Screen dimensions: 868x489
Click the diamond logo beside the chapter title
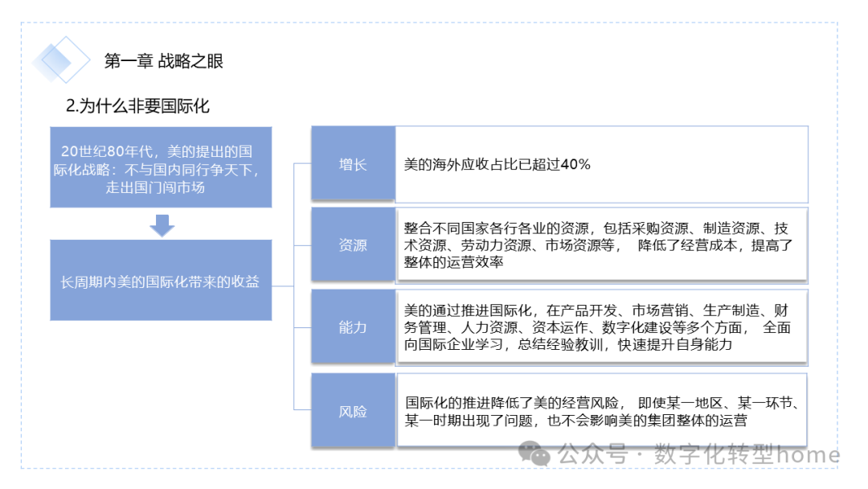[61, 60]
